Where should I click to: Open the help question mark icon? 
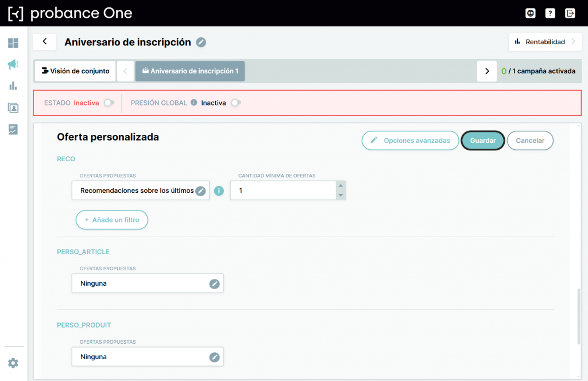point(550,14)
